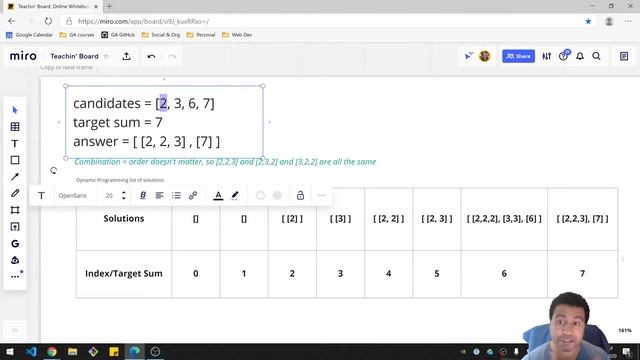Viewport: 640px width, 360px height.
Task: Open Visual Studio Code from taskbar
Action: pyautogui.click(x=31, y=351)
